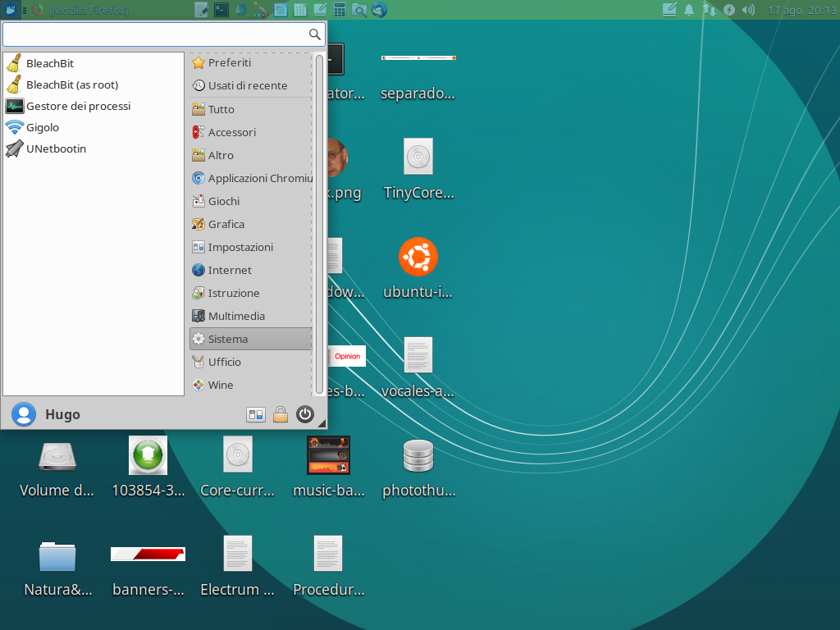This screenshot has width=840, height=630.
Task: Click the Hugo user avatar
Action: coord(24,414)
